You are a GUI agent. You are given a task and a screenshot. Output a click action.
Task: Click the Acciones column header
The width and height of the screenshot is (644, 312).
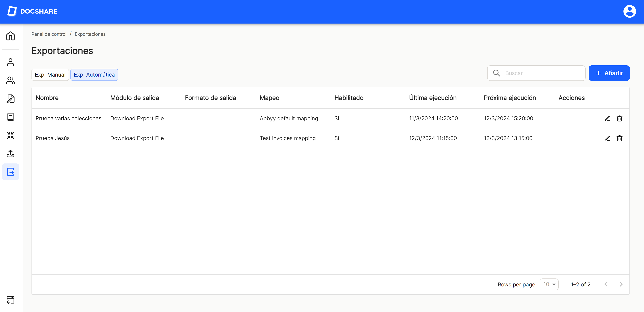[x=572, y=98]
